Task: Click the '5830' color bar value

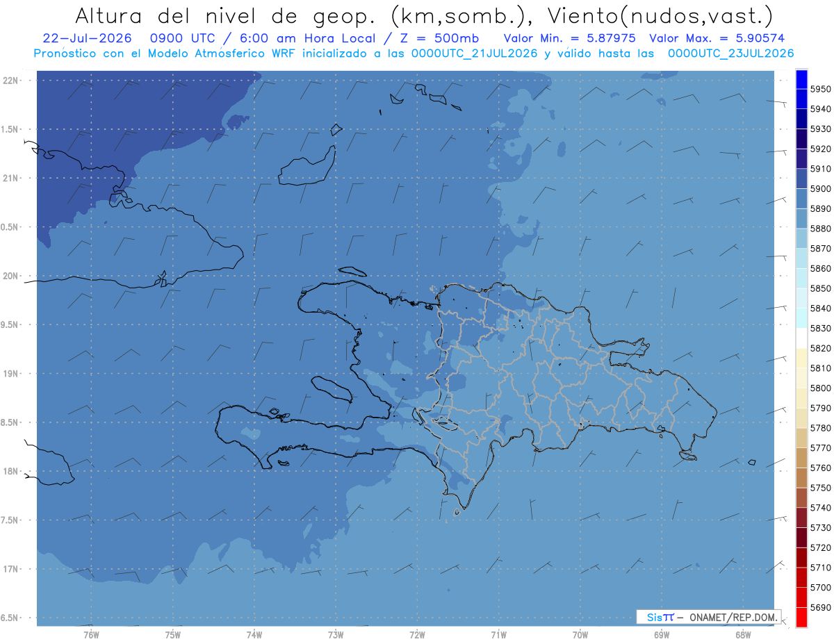Action: tap(820, 329)
